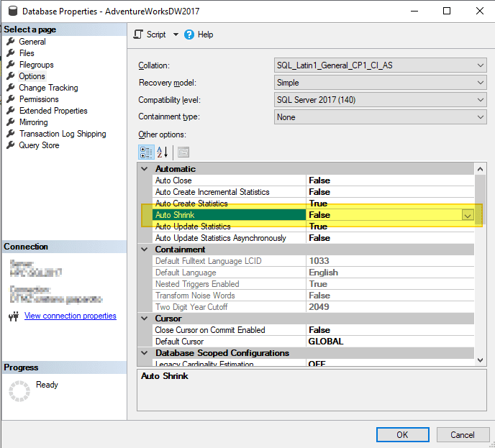This screenshot has width=495, height=448.
Task: Open the Auto Shrink value dropdown arrow
Action: tap(468, 215)
